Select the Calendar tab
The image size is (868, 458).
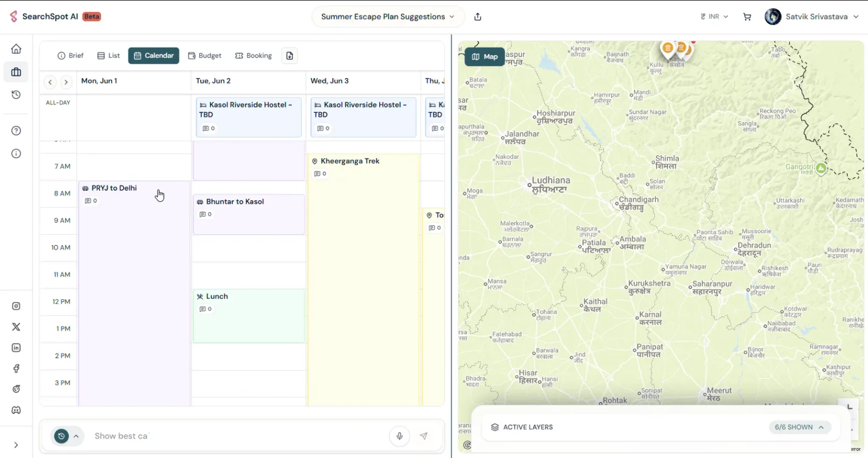coord(154,56)
